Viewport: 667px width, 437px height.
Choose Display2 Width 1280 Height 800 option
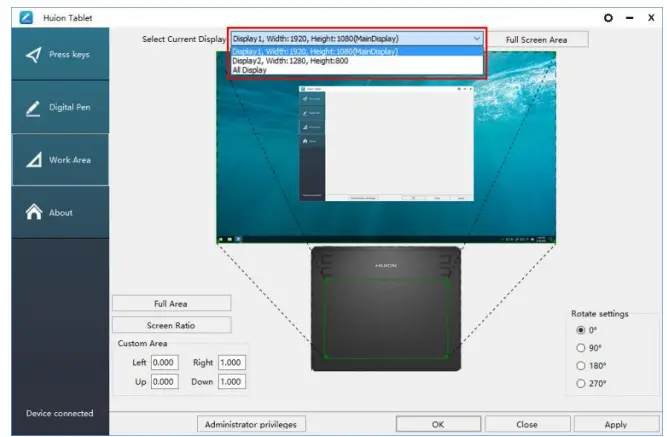point(357,61)
